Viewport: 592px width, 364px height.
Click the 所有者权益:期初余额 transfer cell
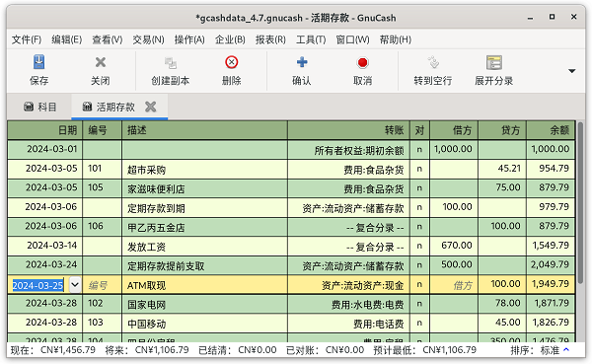click(x=348, y=150)
